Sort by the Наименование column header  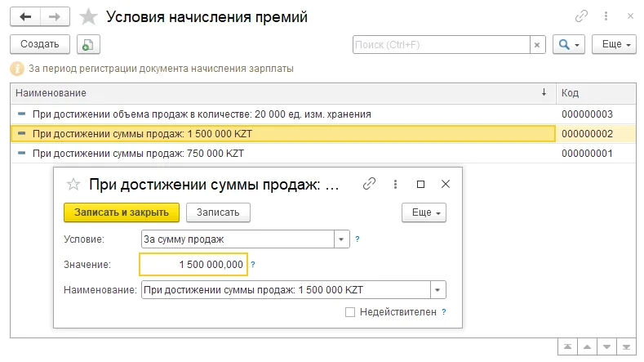(283, 93)
